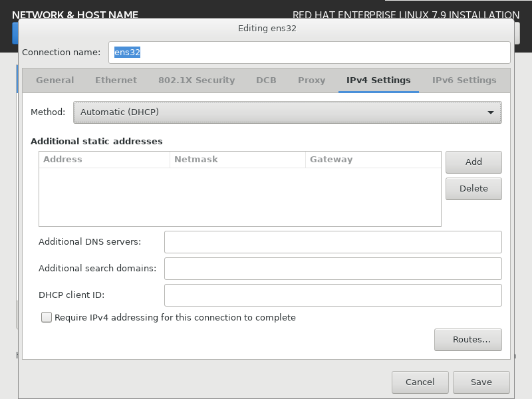Viewport: 532px width, 399px height.
Task: Add a new static address
Action: 473,162
